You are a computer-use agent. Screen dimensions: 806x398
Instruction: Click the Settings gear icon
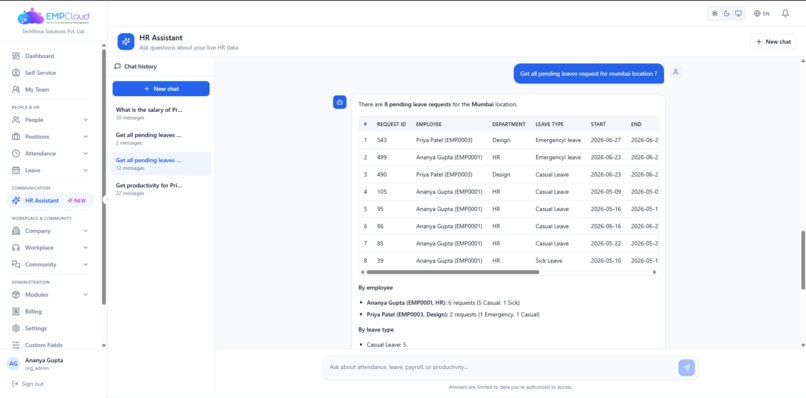coord(16,328)
